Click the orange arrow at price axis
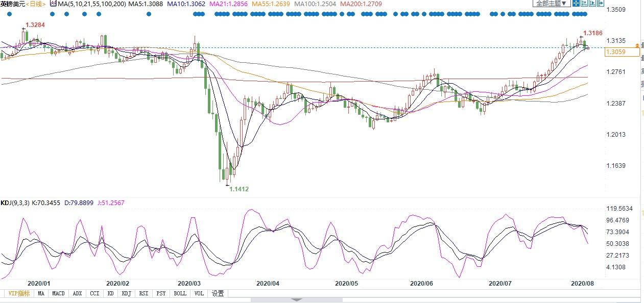This screenshot has height=303, width=644. coord(636,46)
